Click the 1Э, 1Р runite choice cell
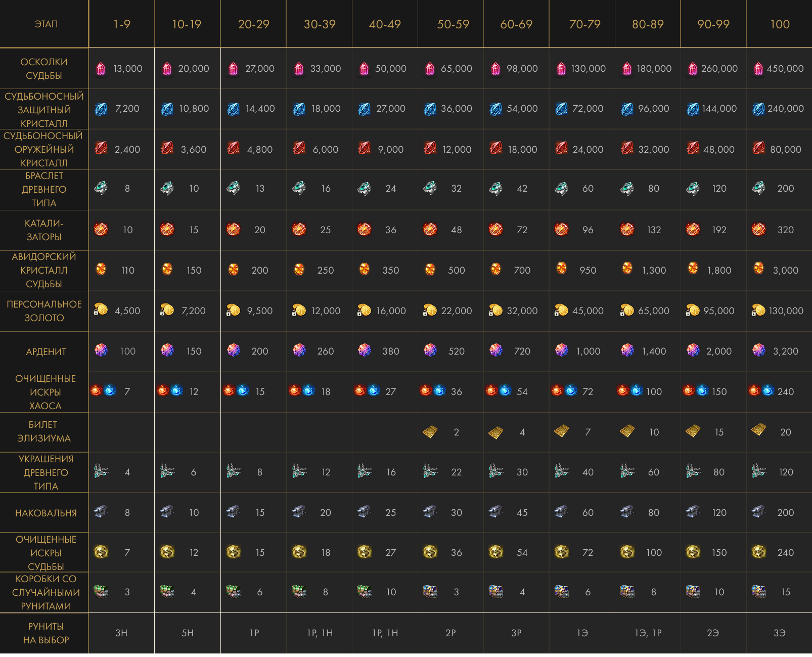Image resolution: width=812 pixels, height=657 pixels. coord(648,633)
